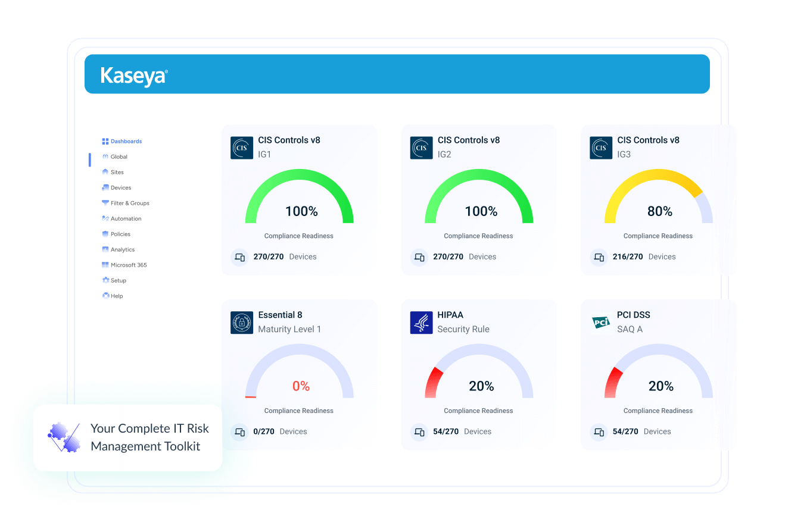Open the Policies section
This screenshot has width=810, height=532.
116,234
